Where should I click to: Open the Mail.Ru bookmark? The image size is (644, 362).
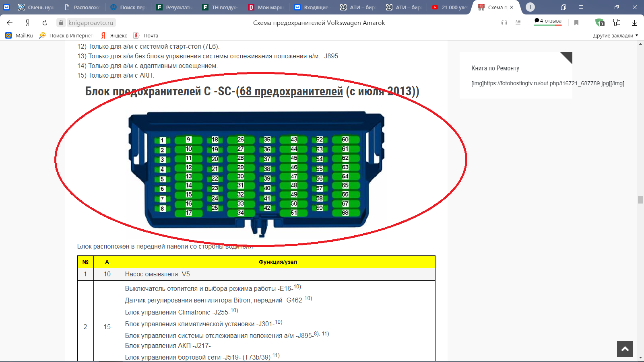19,35
